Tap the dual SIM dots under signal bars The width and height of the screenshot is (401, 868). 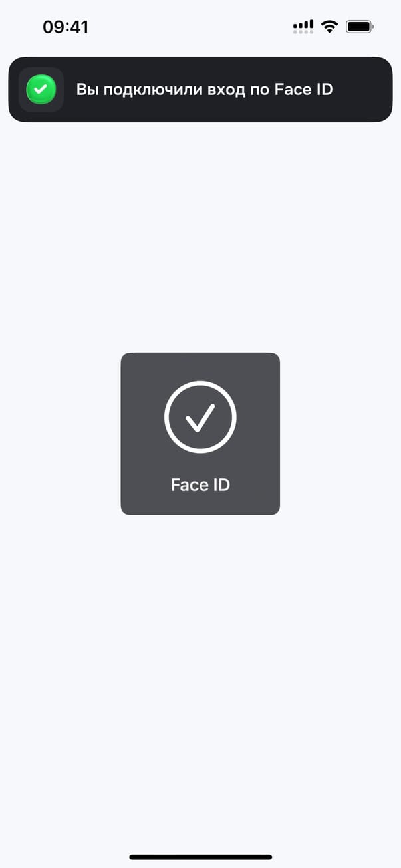click(303, 31)
